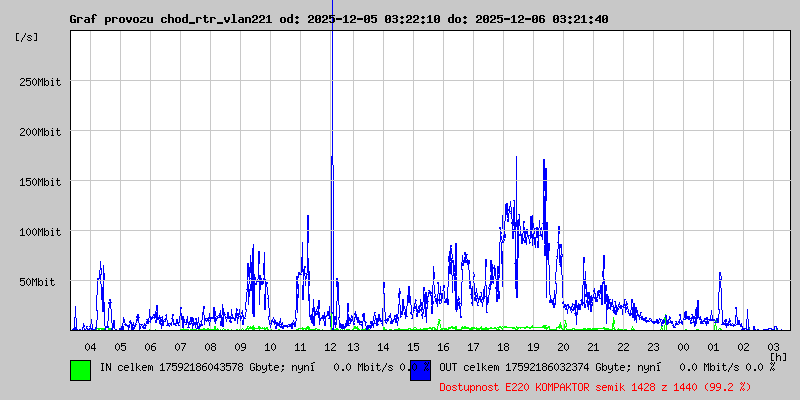Click the '[/s]' unit label
The image size is (800, 400).
pos(27,37)
